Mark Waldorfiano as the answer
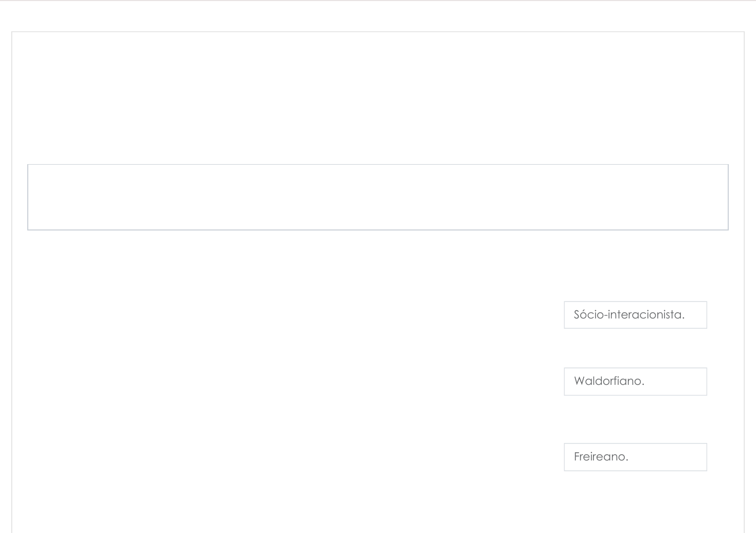756x533 pixels. click(x=635, y=381)
